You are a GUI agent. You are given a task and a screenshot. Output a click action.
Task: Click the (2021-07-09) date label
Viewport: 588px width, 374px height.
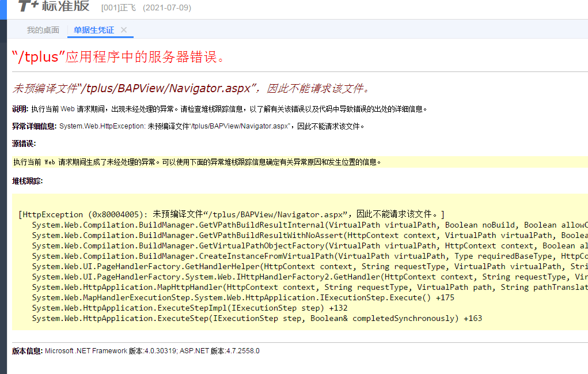167,7
